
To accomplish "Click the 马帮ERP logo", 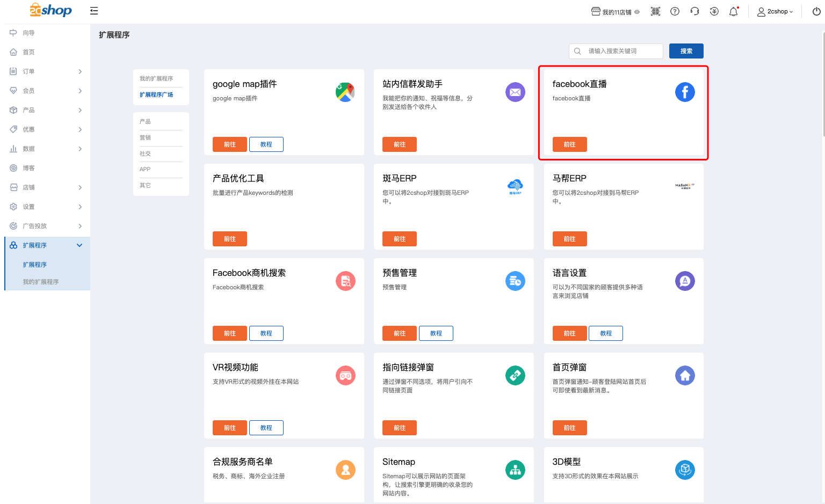I will click(685, 186).
